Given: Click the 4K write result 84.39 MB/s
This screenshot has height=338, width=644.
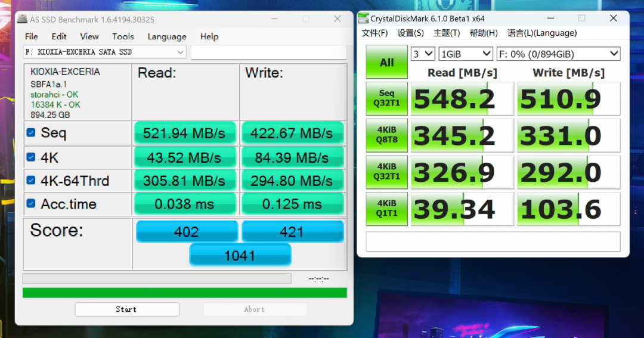Looking at the screenshot, I should pos(292,158).
